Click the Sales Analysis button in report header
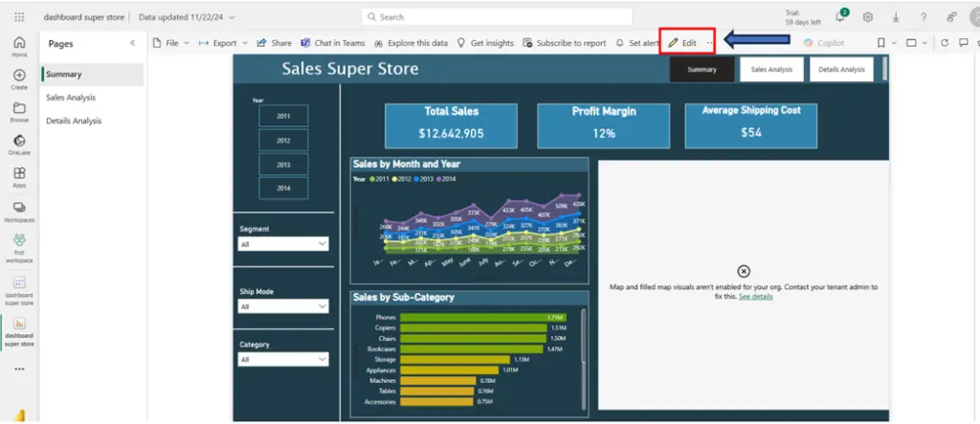The image size is (980, 424). click(771, 70)
